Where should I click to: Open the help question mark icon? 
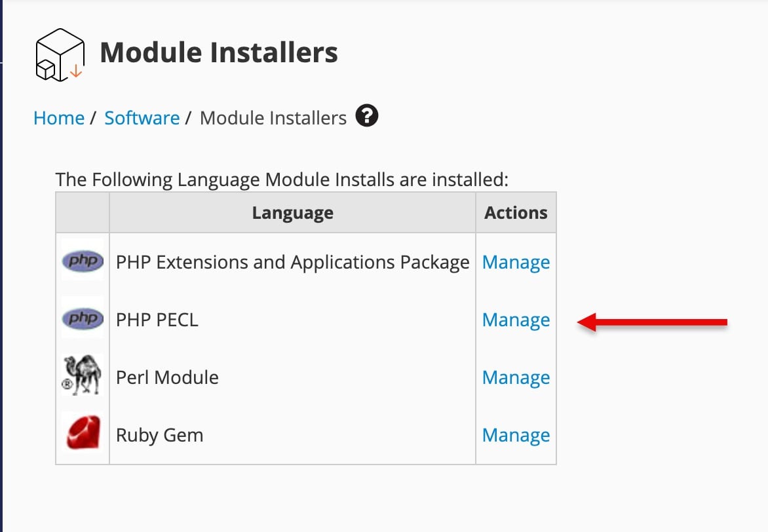[x=367, y=117]
